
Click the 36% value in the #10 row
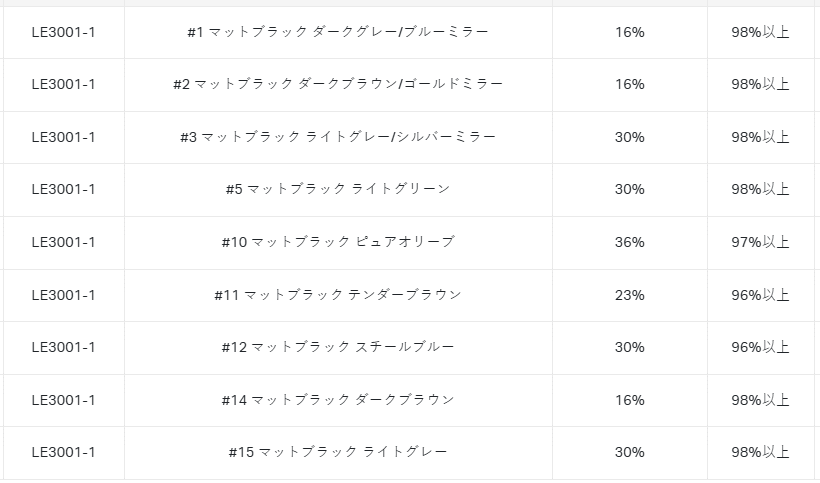pyautogui.click(x=630, y=243)
